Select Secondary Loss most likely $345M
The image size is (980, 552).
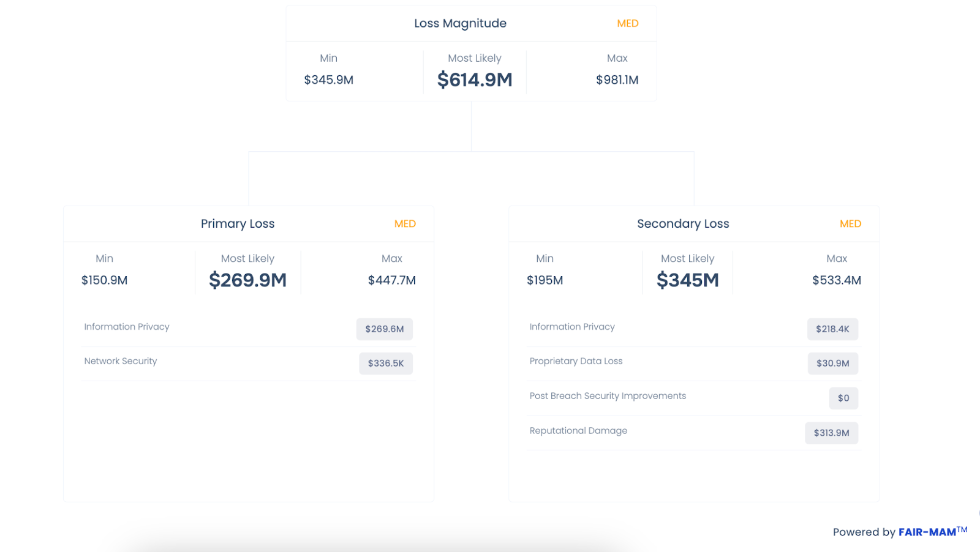(688, 280)
